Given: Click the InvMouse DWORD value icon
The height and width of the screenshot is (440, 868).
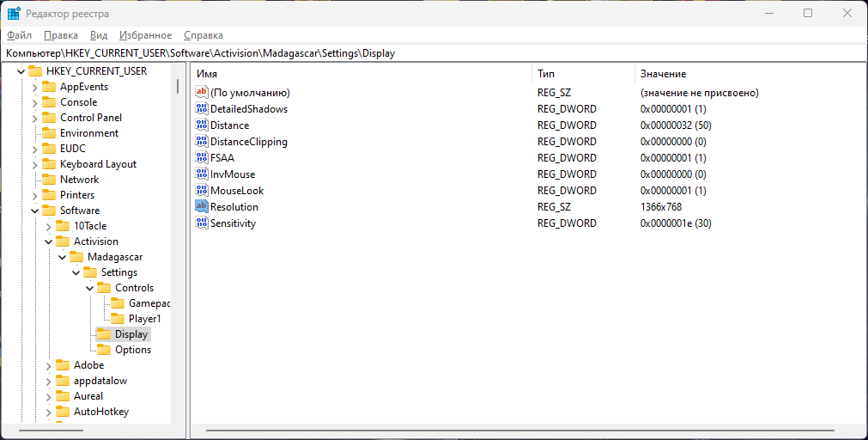Looking at the screenshot, I should click(202, 174).
